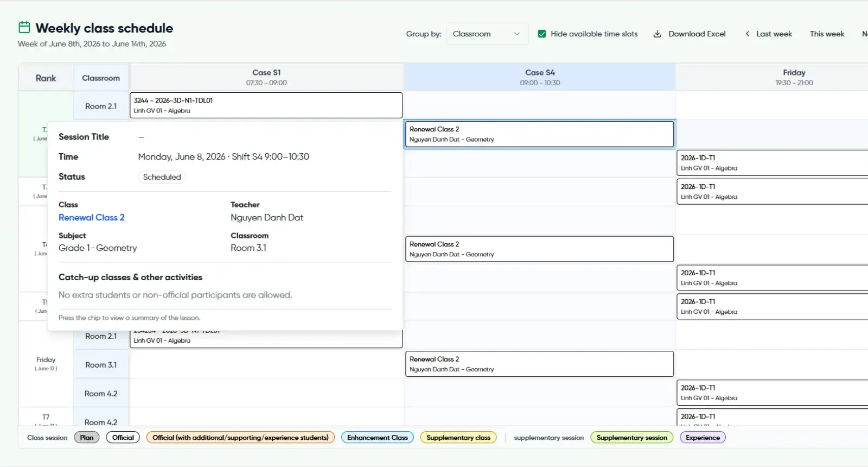
Task: Open the Renewal Class 2 link in popup
Action: pos(91,217)
